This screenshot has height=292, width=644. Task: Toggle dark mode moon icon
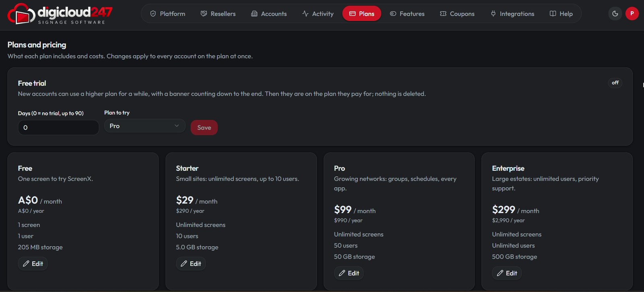(615, 14)
